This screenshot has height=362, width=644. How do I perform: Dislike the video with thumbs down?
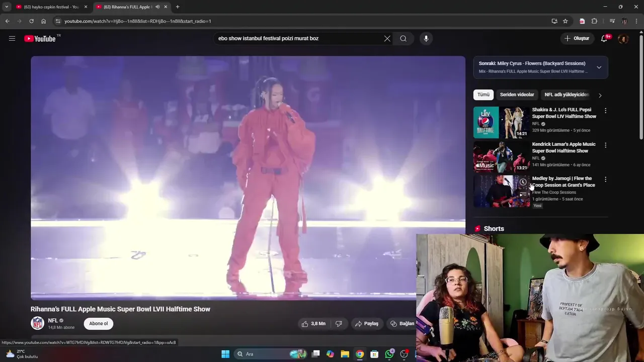[339, 324]
